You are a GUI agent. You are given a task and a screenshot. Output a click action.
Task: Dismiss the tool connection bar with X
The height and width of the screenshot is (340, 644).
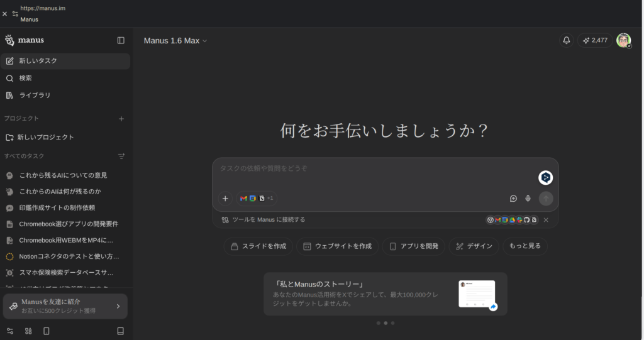coord(546,220)
